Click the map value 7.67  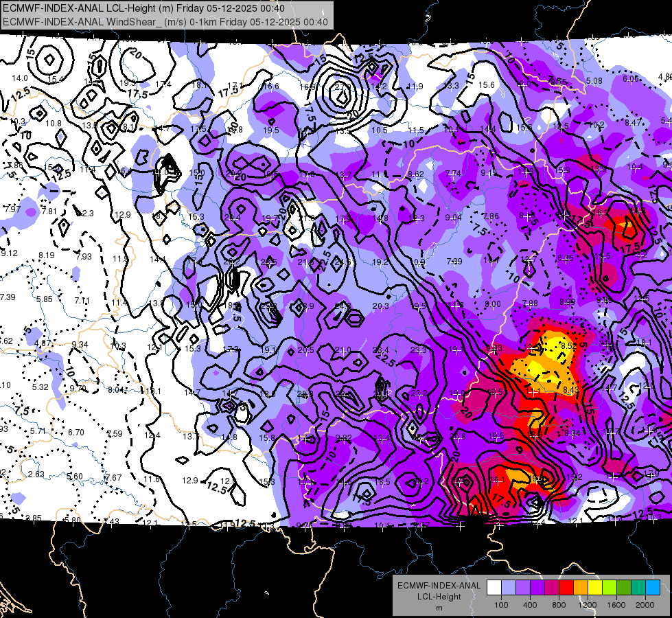pyautogui.click(x=113, y=477)
